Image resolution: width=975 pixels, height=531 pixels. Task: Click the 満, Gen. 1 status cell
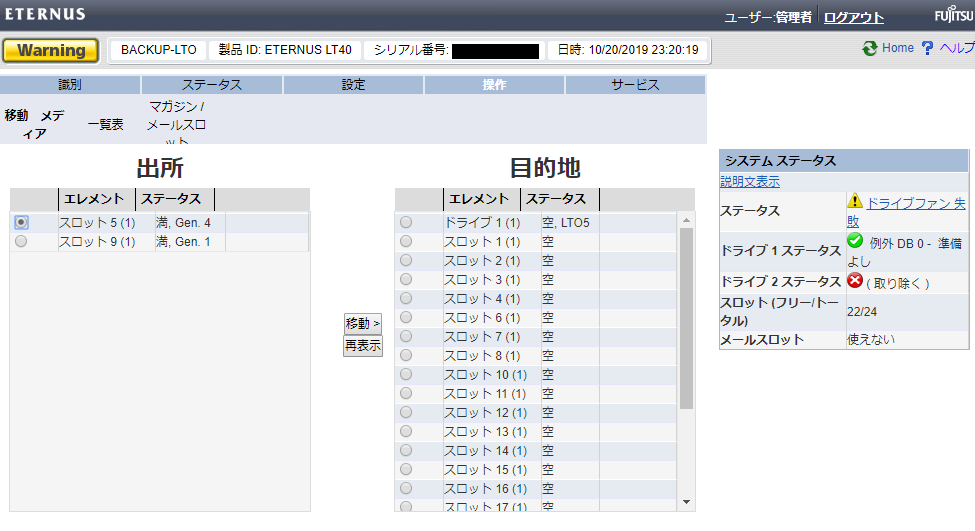pyautogui.click(x=190, y=241)
